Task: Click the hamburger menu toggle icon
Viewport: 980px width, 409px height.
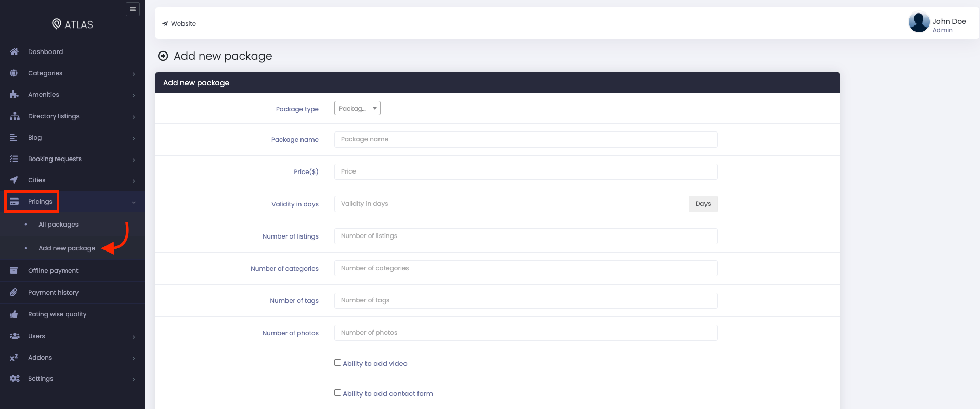Action: 133,9
